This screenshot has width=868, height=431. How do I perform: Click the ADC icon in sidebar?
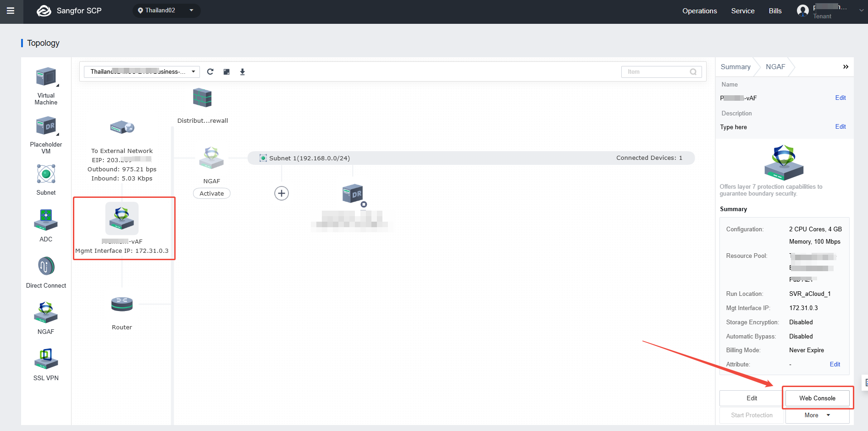[46, 220]
